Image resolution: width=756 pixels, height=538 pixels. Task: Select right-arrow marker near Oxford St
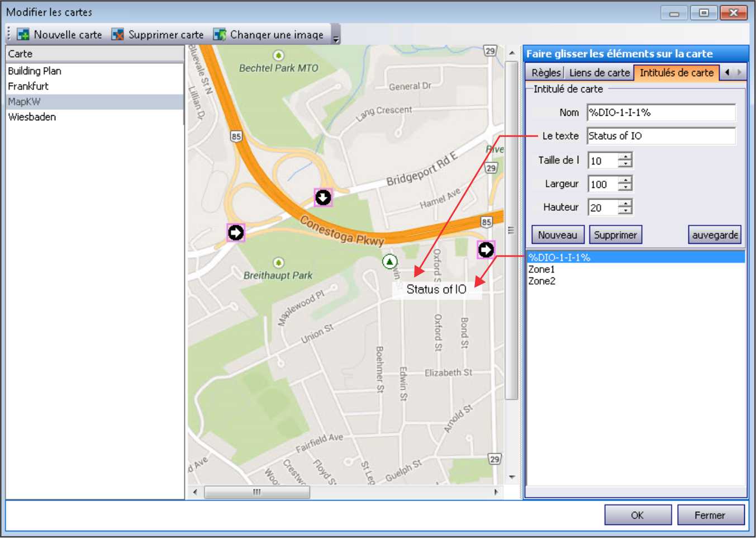tap(486, 249)
